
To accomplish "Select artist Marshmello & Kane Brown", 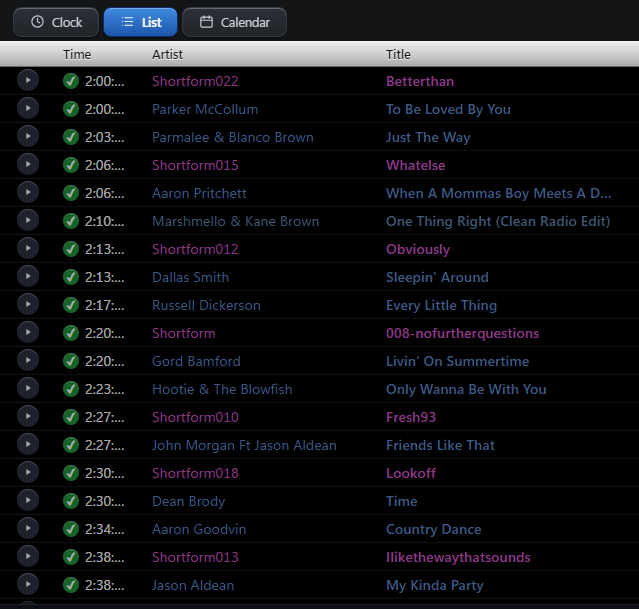I will click(x=236, y=221).
